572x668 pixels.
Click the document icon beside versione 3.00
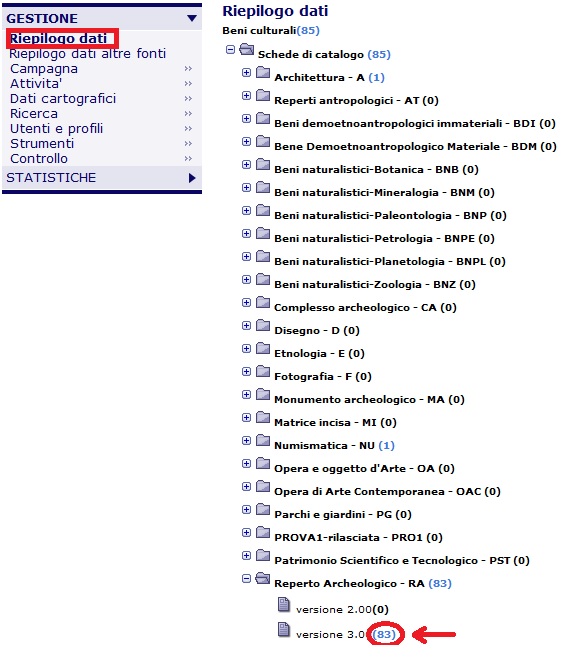coord(284,629)
